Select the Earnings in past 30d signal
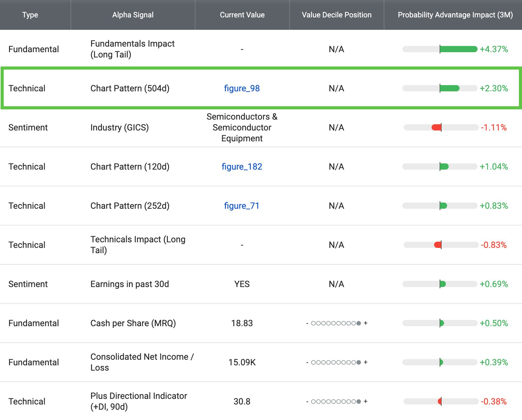 tap(130, 284)
